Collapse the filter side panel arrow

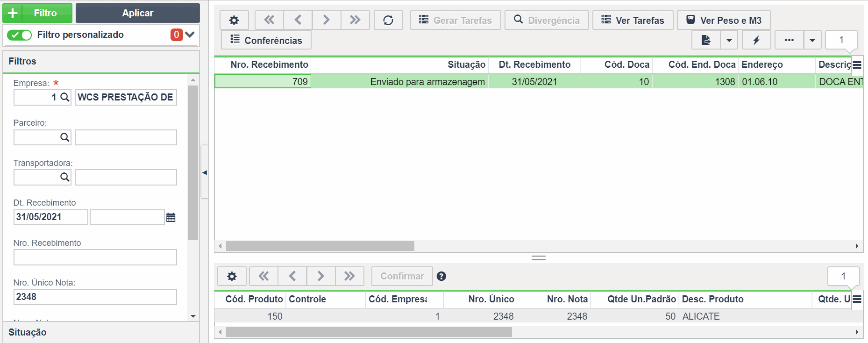click(204, 172)
